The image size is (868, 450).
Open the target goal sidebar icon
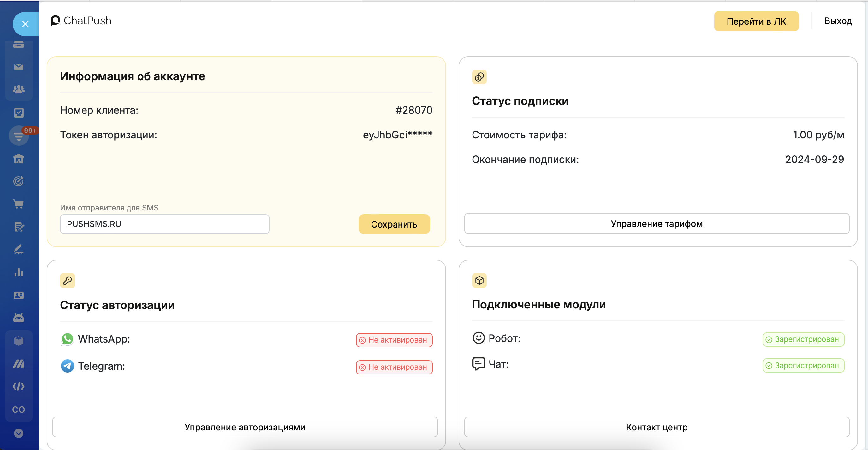click(x=19, y=181)
